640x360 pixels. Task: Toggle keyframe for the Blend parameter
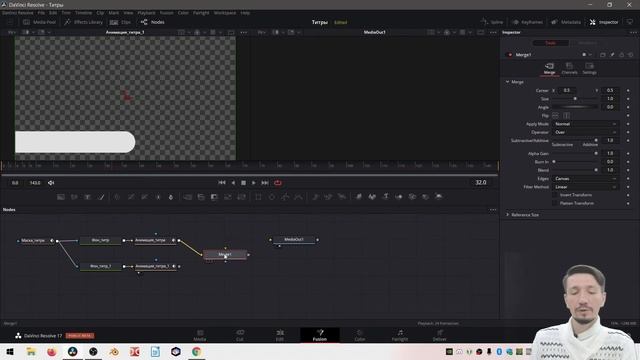coord(628,170)
